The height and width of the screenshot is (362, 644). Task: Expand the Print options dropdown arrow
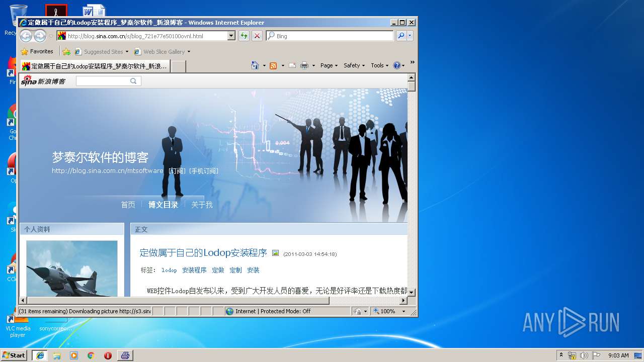point(313,65)
